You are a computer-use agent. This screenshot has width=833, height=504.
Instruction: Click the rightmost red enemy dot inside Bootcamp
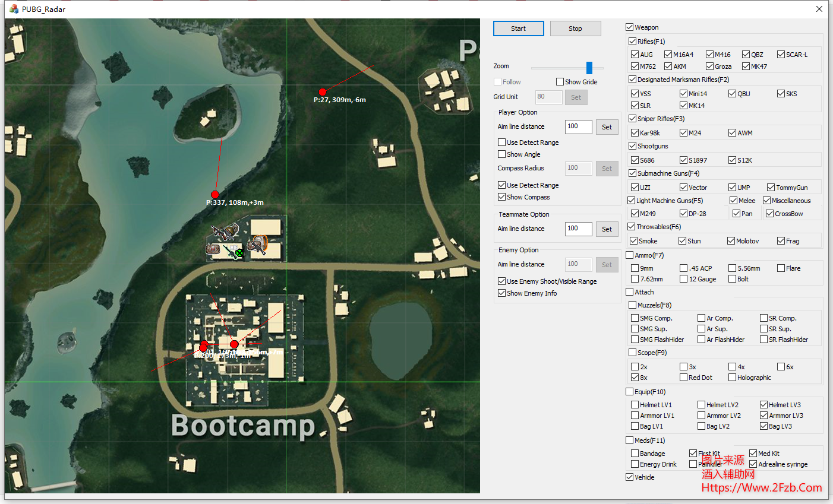(234, 344)
